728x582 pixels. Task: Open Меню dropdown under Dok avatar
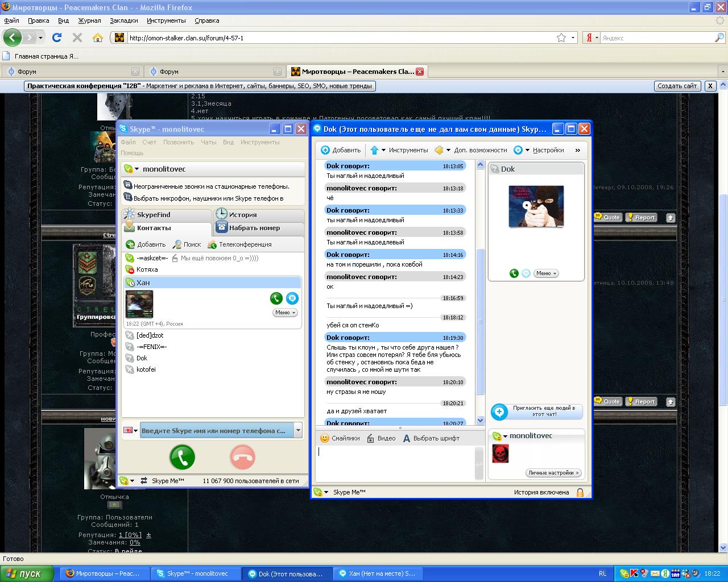click(546, 273)
